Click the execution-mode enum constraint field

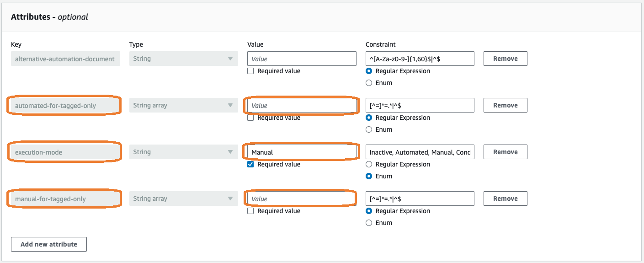click(x=420, y=152)
